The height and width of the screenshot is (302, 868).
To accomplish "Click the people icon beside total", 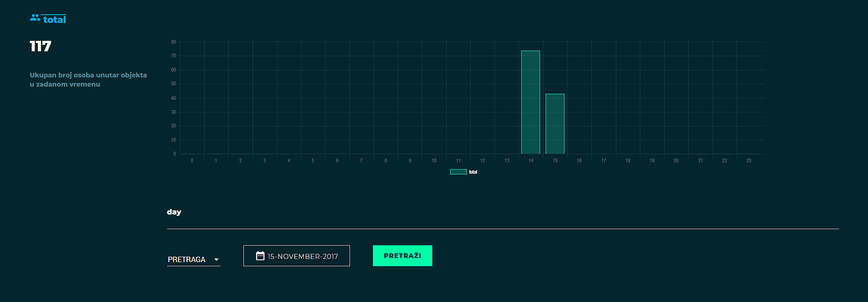I will [x=35, y=18].
